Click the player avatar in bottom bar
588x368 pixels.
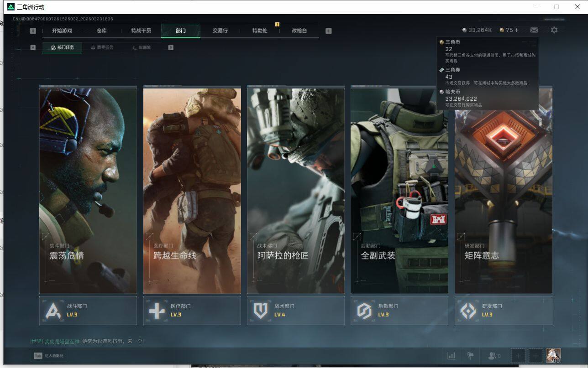tap(553, 356)
